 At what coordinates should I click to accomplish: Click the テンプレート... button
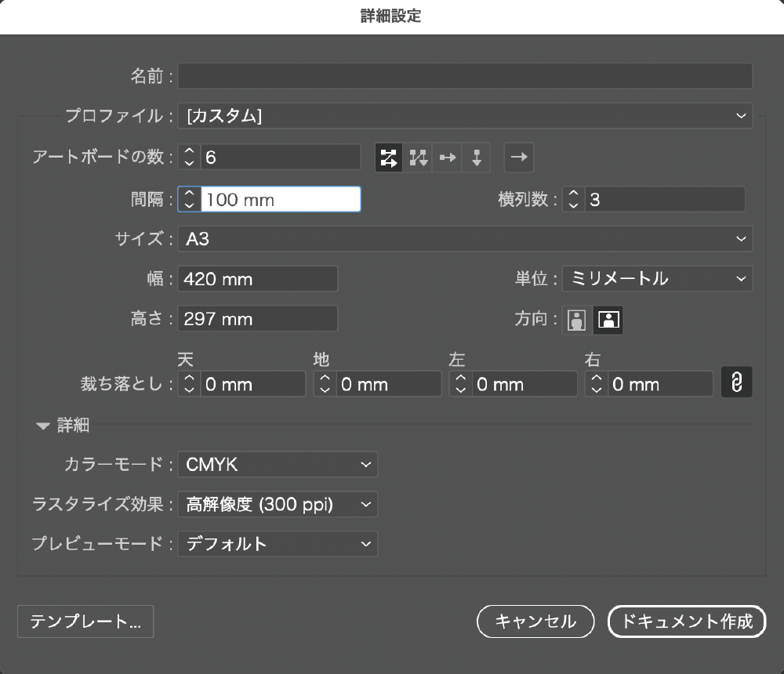click(85, 621)
